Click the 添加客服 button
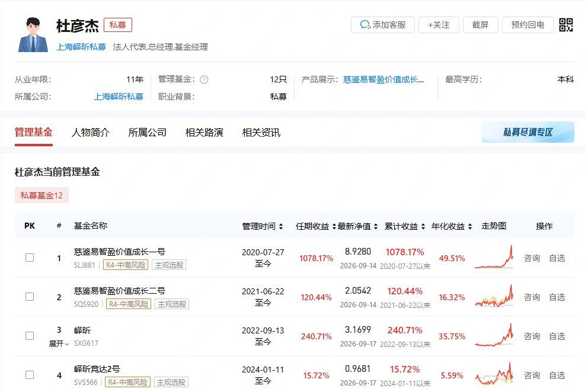Screen dimensions: 585x392 point(382,25)
